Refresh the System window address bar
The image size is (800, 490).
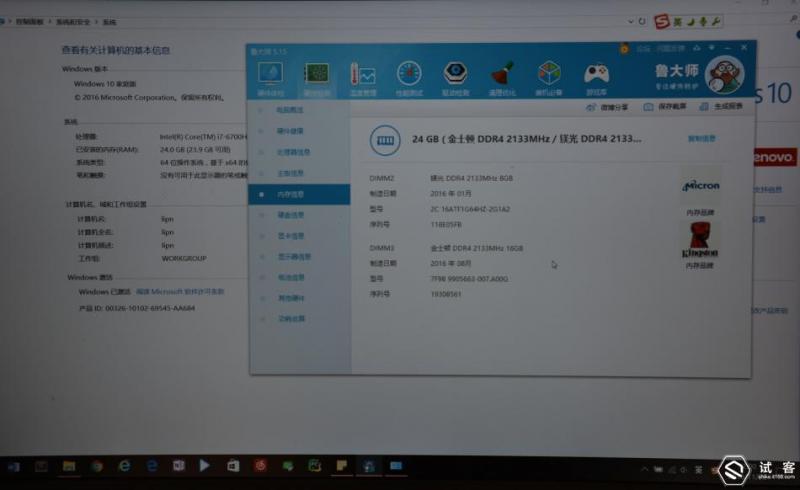point(642,21)
